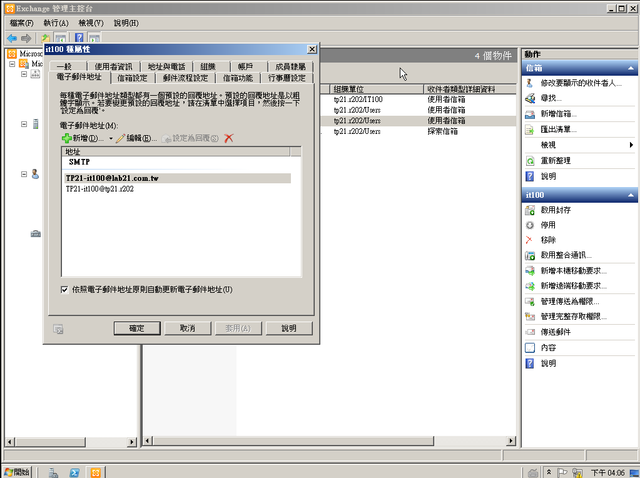Viewport: 640px width, 478px height.
Task: Click the back arrow in the toolbar
Action: 12,38
